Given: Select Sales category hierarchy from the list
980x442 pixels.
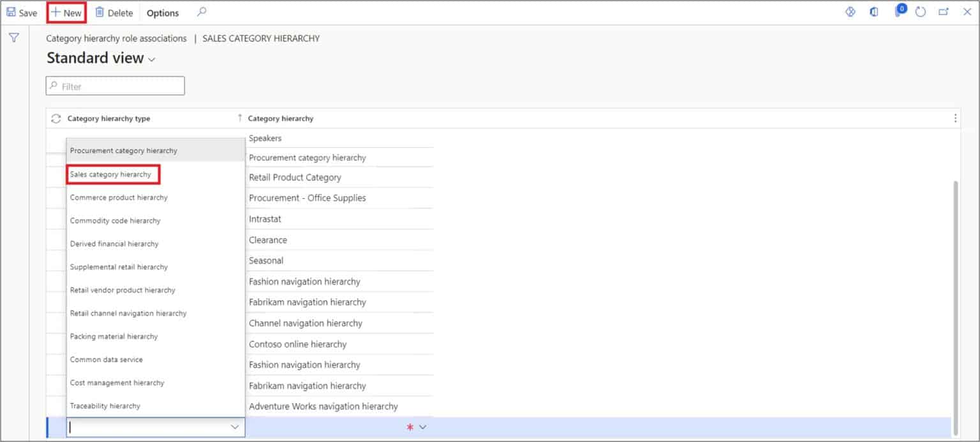Looking at the screenshot, I should point(113,173).
